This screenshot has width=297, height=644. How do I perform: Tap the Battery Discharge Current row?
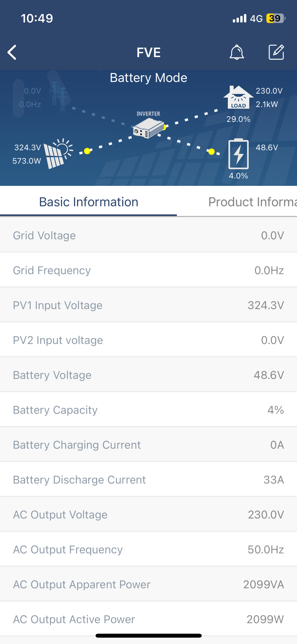coord(148,480)
